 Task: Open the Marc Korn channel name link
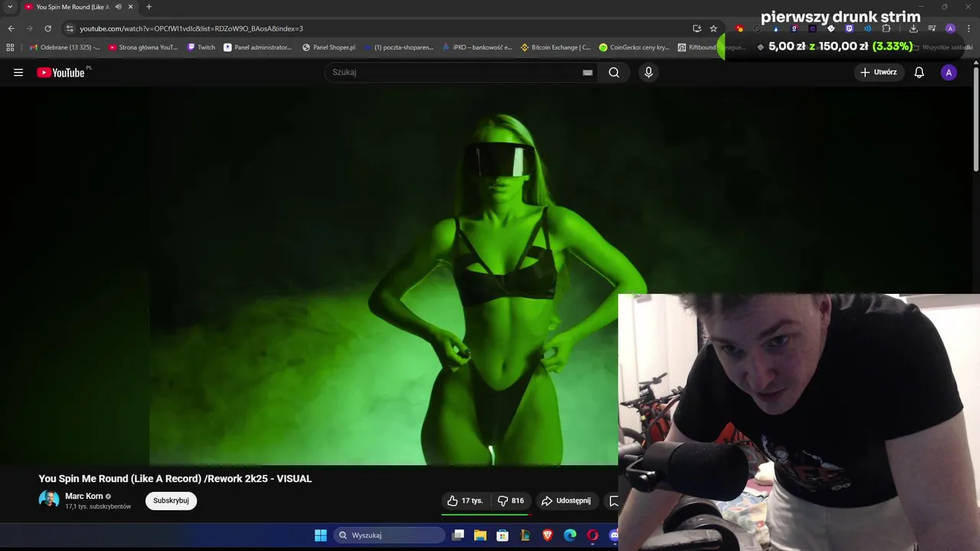pos(84,496)
